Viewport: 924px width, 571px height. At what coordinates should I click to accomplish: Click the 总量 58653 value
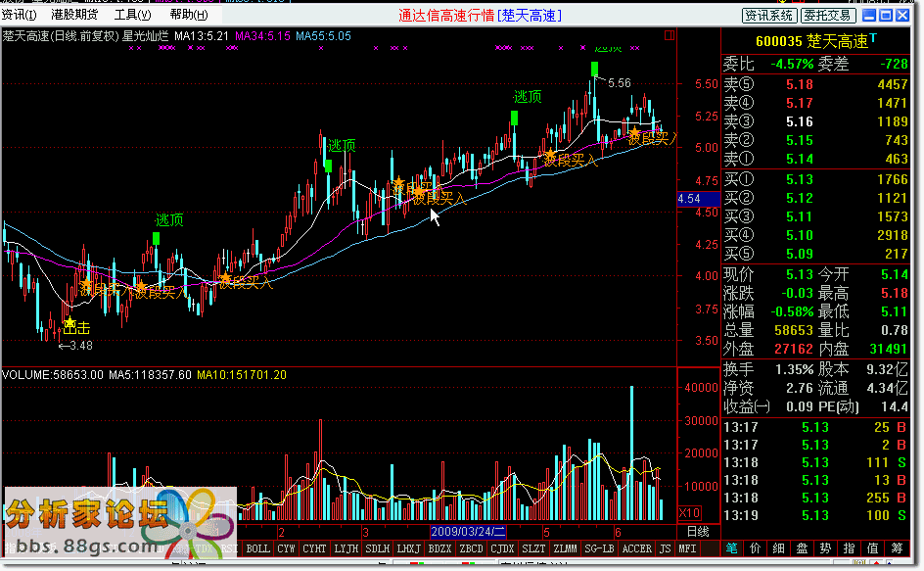click(793, 330)
